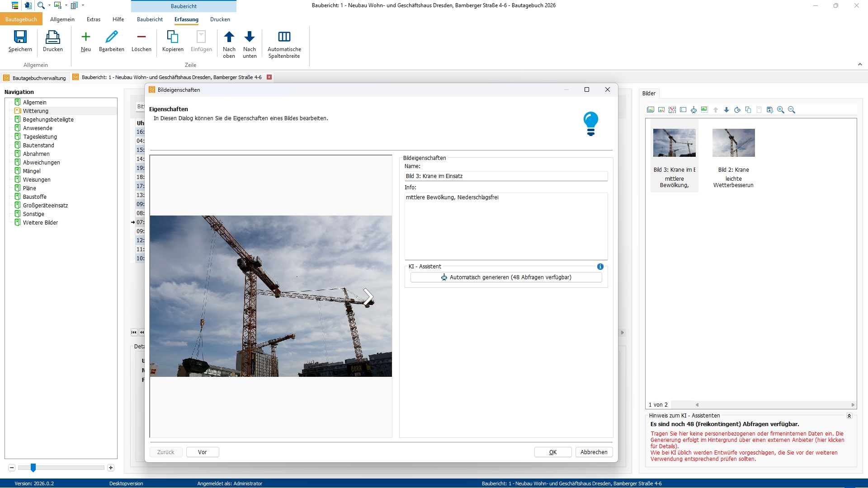The height and width of the screenshot is (488, 868).
Task: Click Automatische Spaltenbreite icon
Action: 284,37
